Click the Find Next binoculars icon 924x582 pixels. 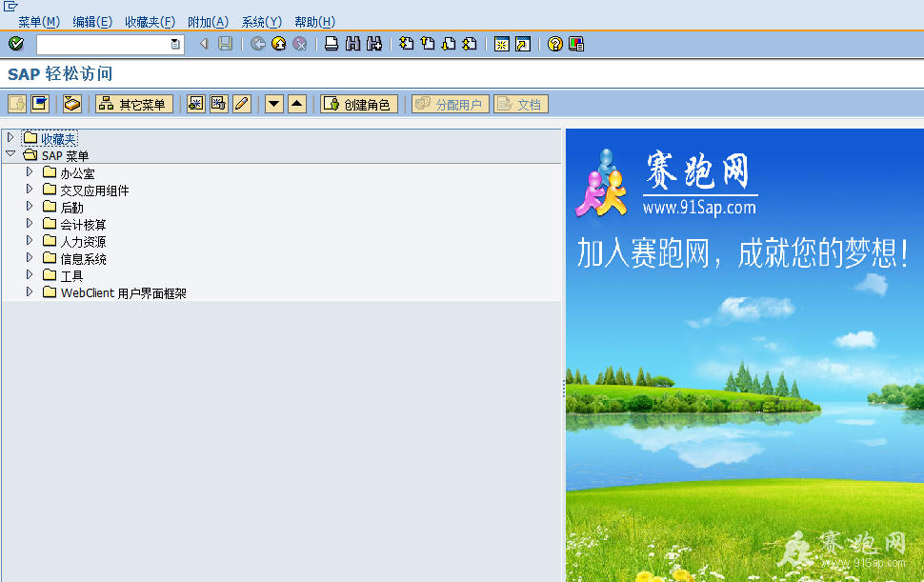coord(374,44)
